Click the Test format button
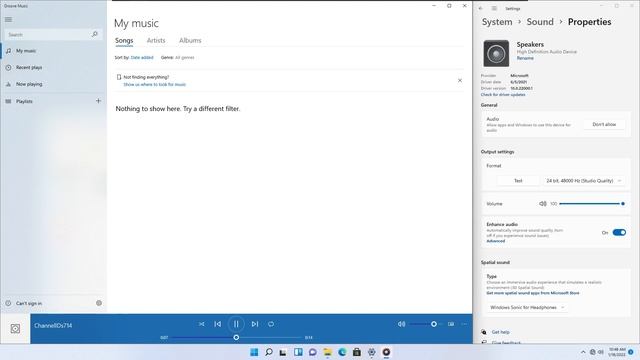The height and width of the screenshot is (360, 640). (x=518, y=180)
